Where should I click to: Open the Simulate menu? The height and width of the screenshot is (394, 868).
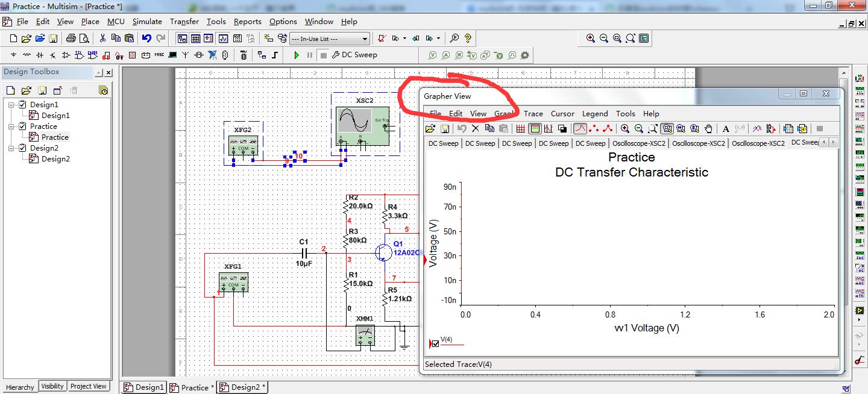pyautogui.click(x=147, y=22)
